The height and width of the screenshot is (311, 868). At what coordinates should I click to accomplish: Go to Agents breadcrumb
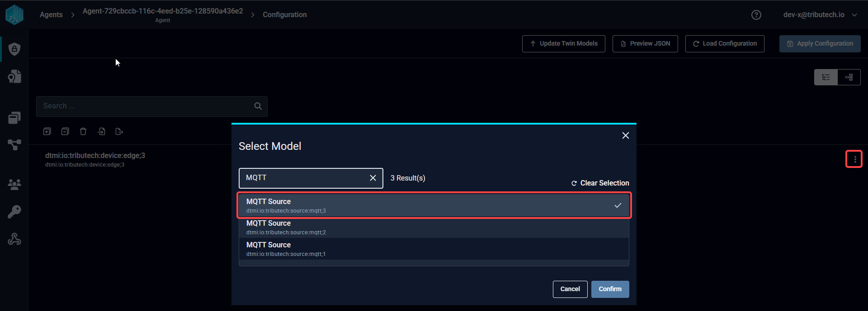click(x=51, y=14)
